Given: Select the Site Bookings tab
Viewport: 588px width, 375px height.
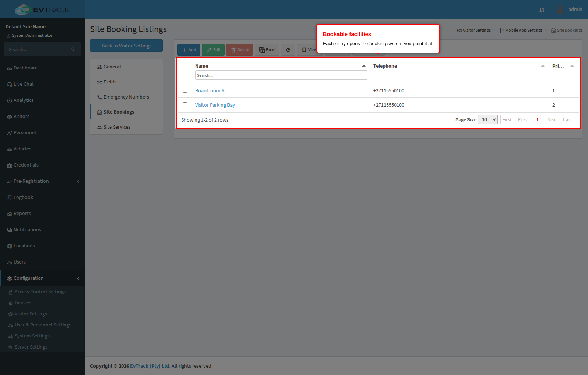Looking at the screenshot, I should [126, 112].
